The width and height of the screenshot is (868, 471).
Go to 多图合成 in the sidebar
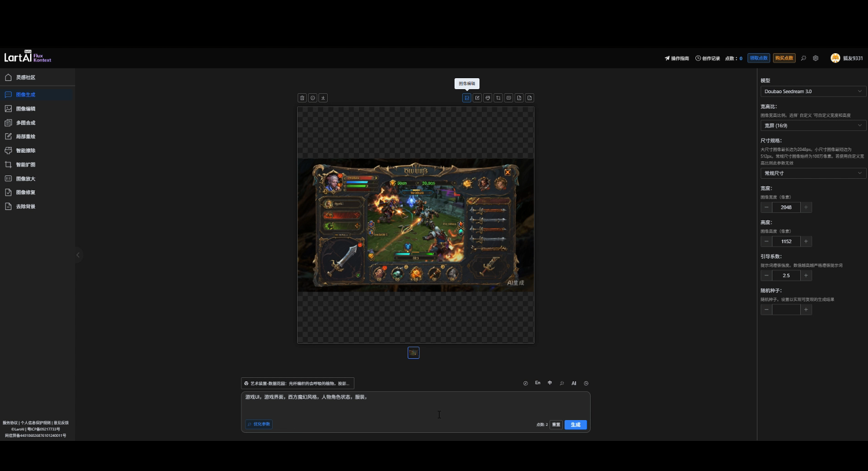37,123
